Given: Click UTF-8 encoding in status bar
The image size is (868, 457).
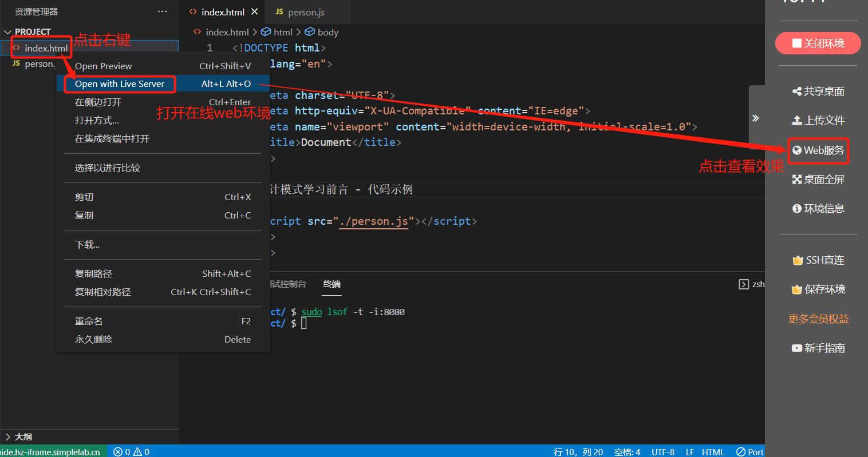Looking at the screenshot, I should (663, 451).
